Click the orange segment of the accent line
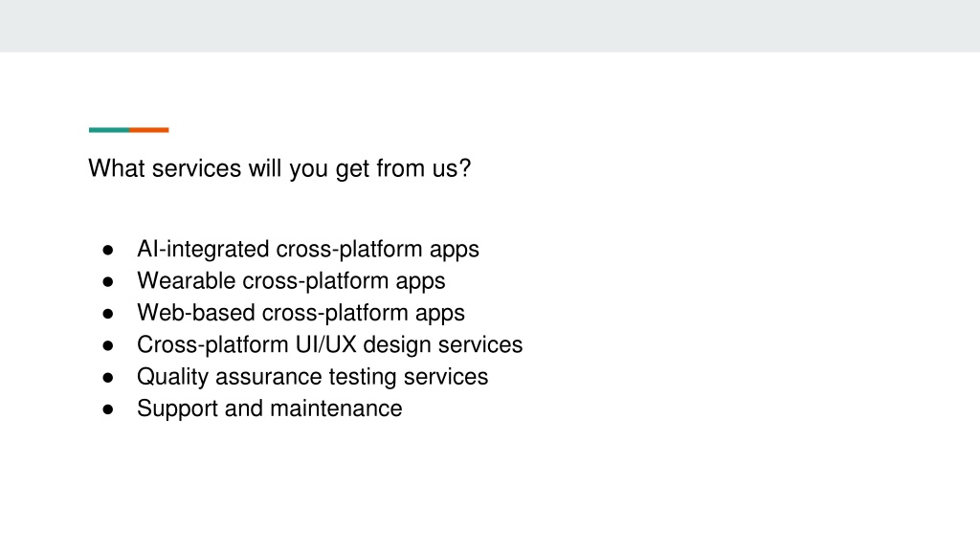The image size is (980, 551). (148, 130)
